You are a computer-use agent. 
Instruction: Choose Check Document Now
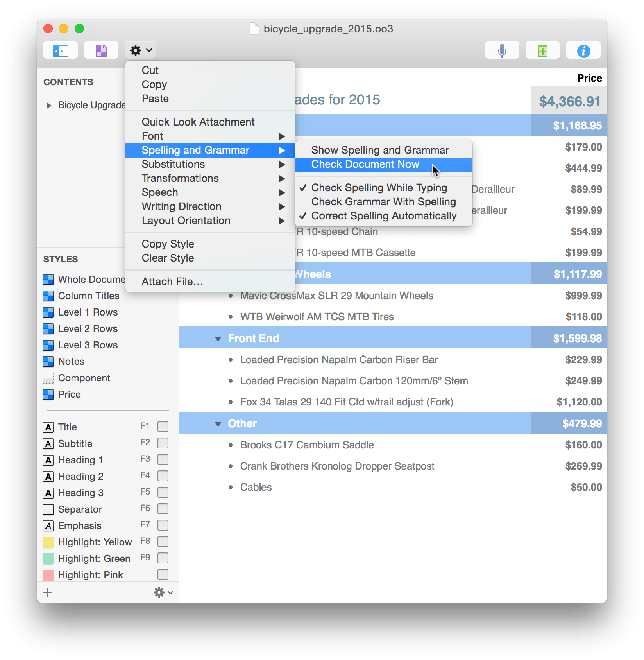[x=384, y=164]
